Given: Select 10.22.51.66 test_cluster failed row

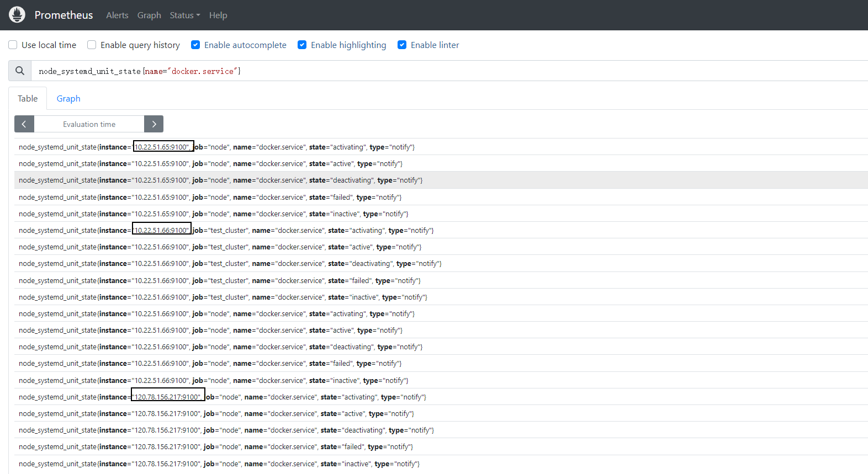Looking at the screenshot, I should [441, 280].
